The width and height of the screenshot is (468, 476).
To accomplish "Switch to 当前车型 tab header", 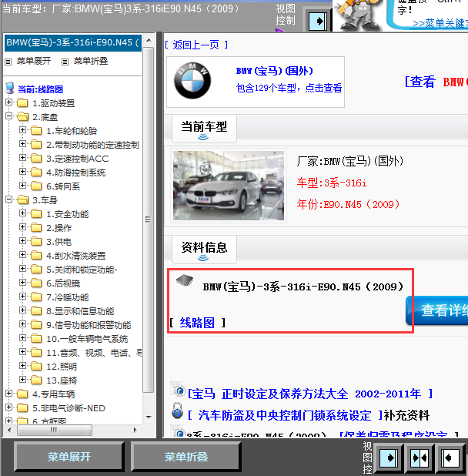I will (204, 129).
